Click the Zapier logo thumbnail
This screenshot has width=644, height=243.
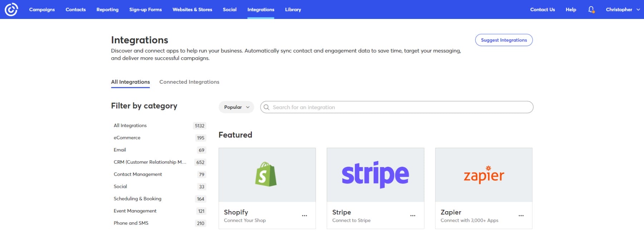(483, 175)
